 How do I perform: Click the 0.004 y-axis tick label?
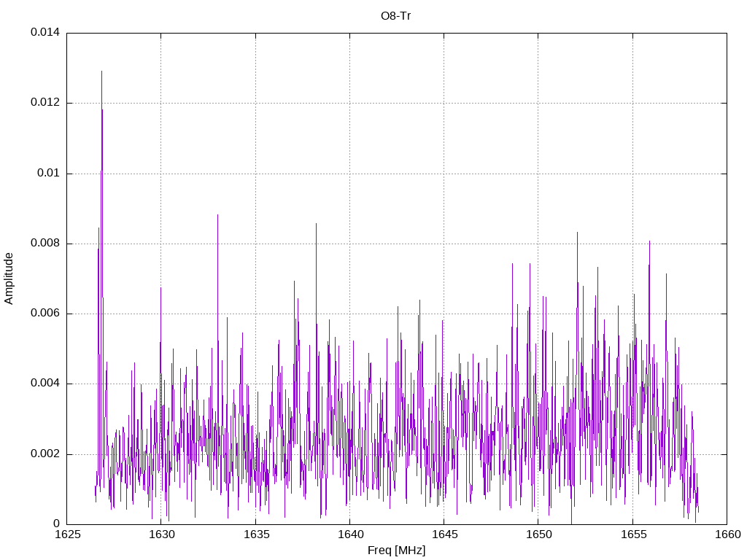point(44,384)
